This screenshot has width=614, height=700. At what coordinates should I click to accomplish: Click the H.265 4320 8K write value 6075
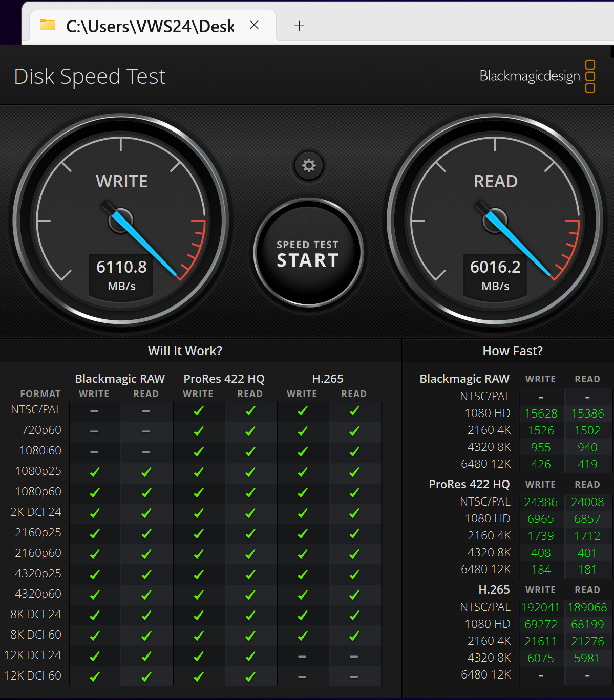click(541, 658)
